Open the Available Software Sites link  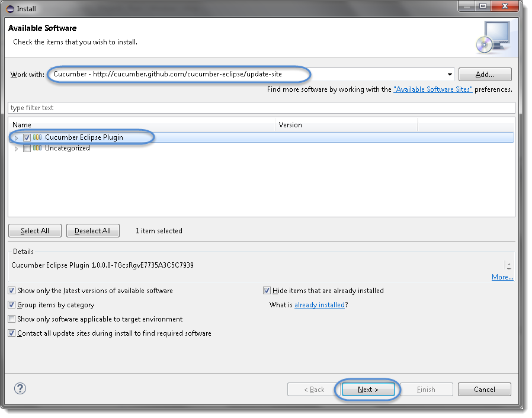click(x=432, y=89)
